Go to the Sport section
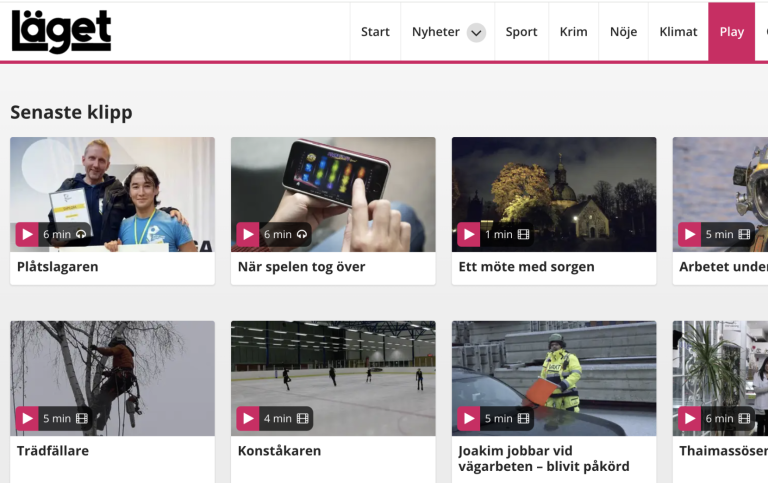Screen dimensions: 768x483 [x=521, y=32]
